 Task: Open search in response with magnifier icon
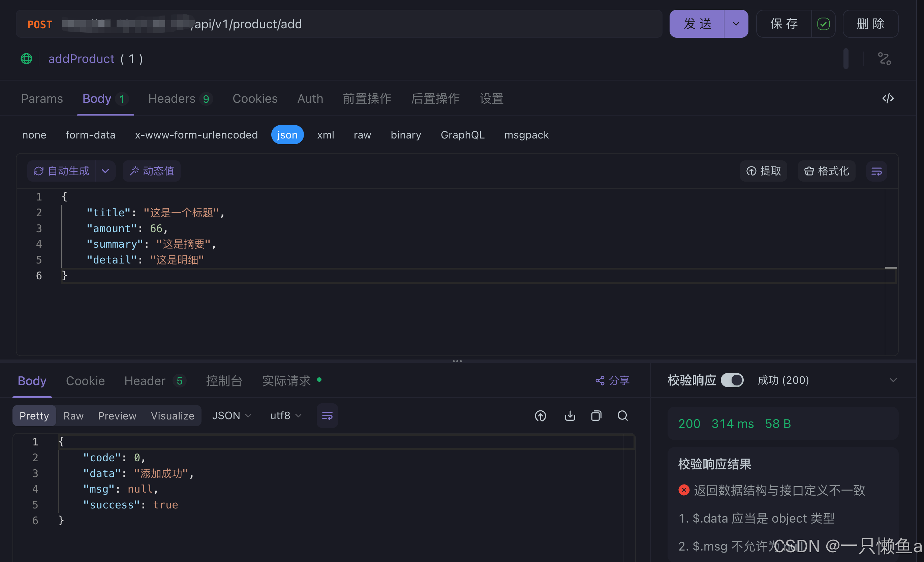point(622,415)
